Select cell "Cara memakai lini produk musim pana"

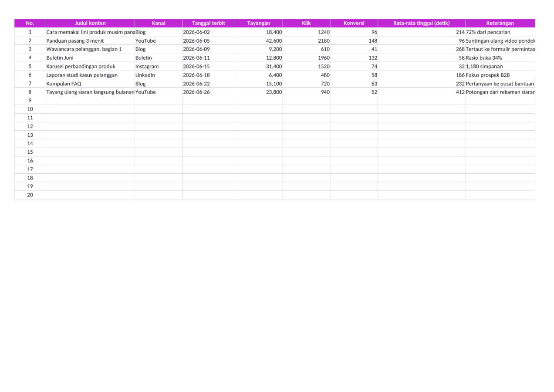(x=90, y=32)
